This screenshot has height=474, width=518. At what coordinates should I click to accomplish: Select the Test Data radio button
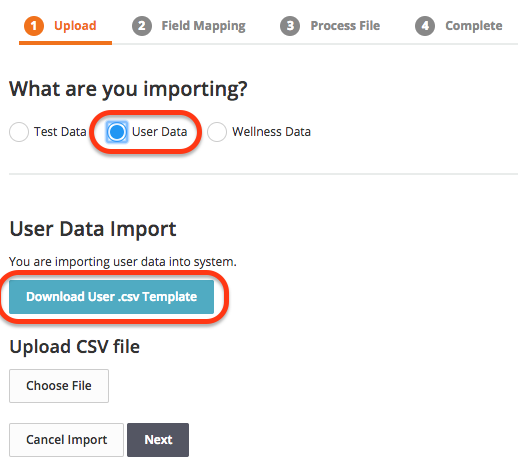(19, 132)
